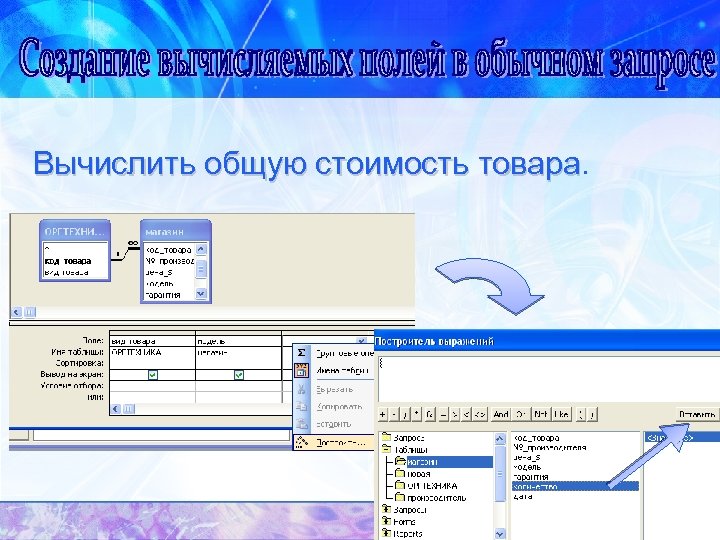
Task: Click the closing parenthesis button
Action: click(592, 415)
